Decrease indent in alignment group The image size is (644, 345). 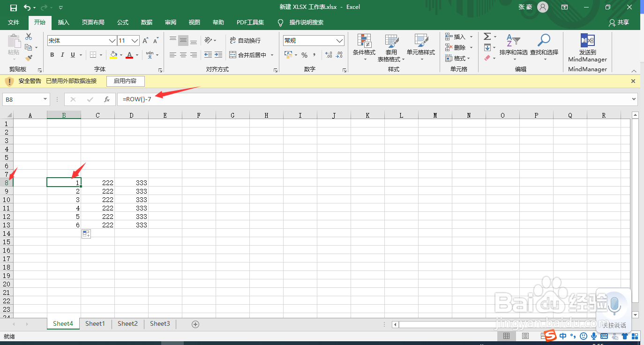coord(208,55)
